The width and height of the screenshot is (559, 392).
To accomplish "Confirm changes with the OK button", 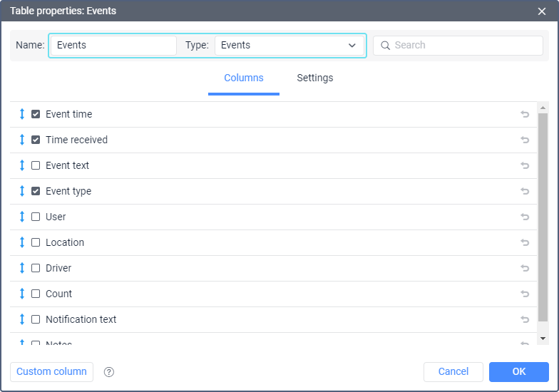I will click(518, 371).
